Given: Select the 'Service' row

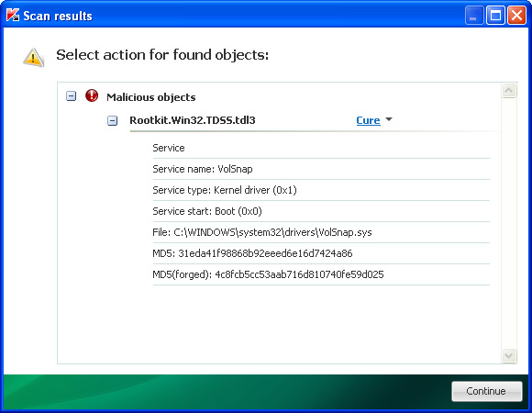Looking at the screenshot, I should (x=321, y=148).
